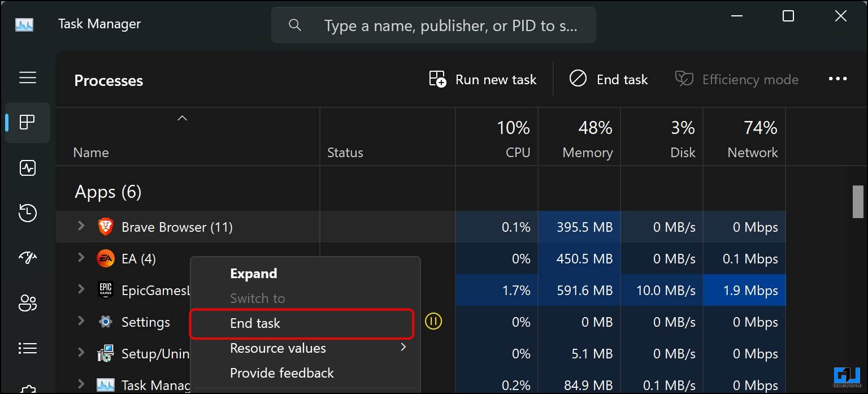
Task: Select the App history sidebar icon
Action: pos(27,213)
